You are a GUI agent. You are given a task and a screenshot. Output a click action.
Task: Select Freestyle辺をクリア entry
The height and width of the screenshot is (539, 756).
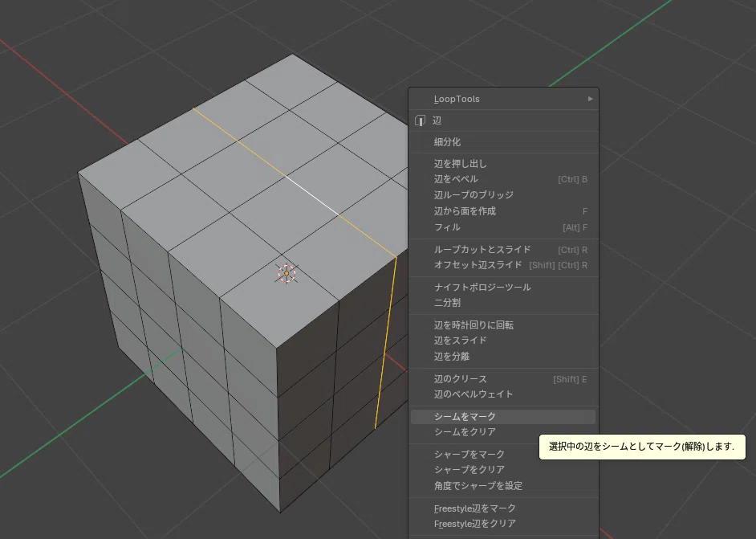point(503,524)
